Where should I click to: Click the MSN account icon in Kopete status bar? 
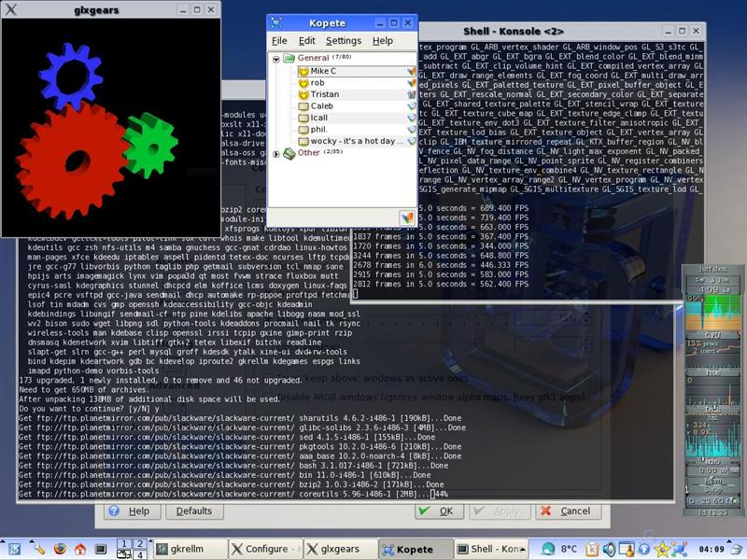(407, 218)
